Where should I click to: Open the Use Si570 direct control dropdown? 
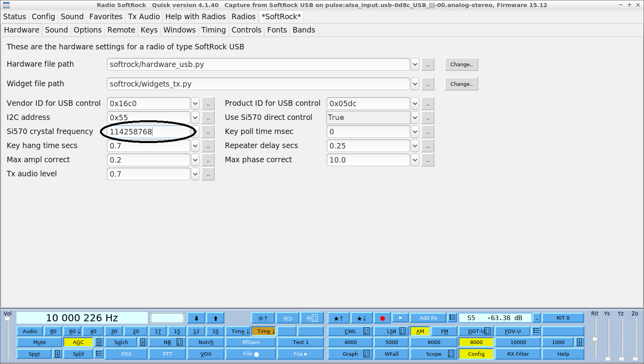pyautogui.click(x=415, y=118)
